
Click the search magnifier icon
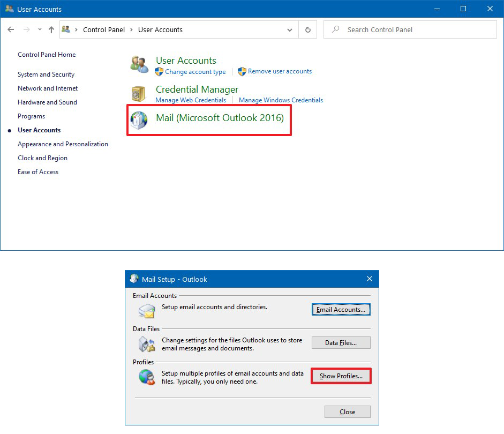click(x=336, y=29)
